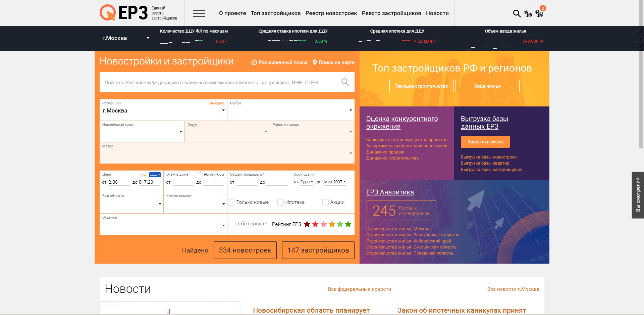The image size is (644, 315).
Task: Switch price units to млн ₽
Action: (155, 175)
